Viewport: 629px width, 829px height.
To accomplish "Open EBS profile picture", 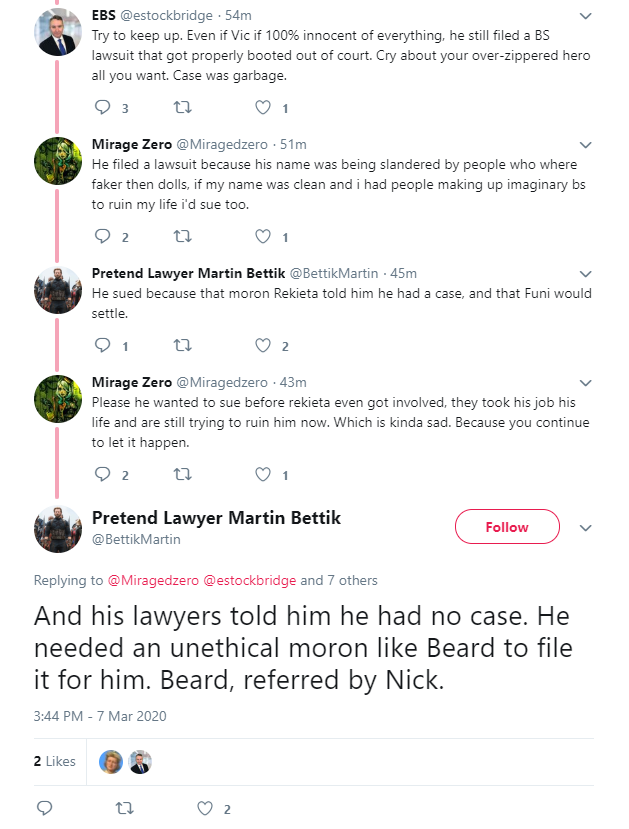I will pos(58,32).
